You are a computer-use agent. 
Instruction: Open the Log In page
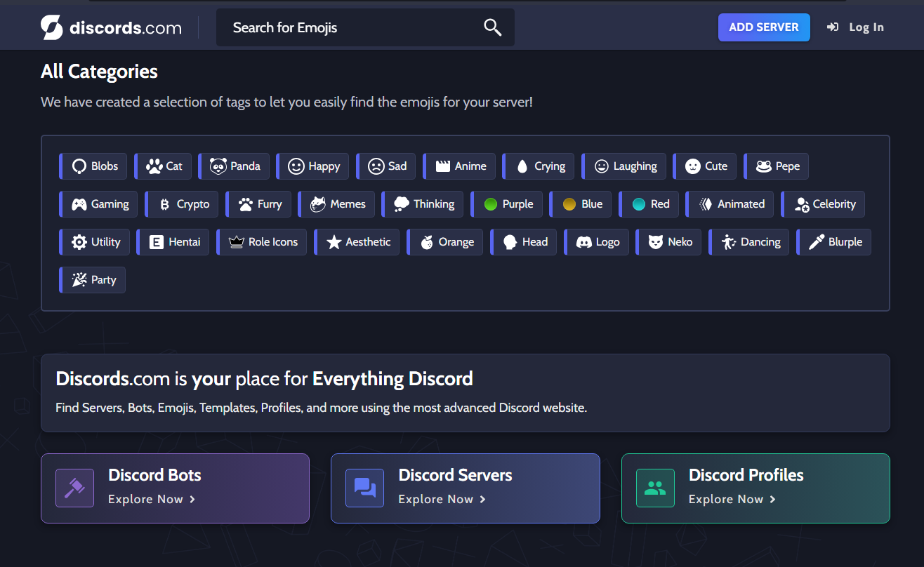(855, 27)
